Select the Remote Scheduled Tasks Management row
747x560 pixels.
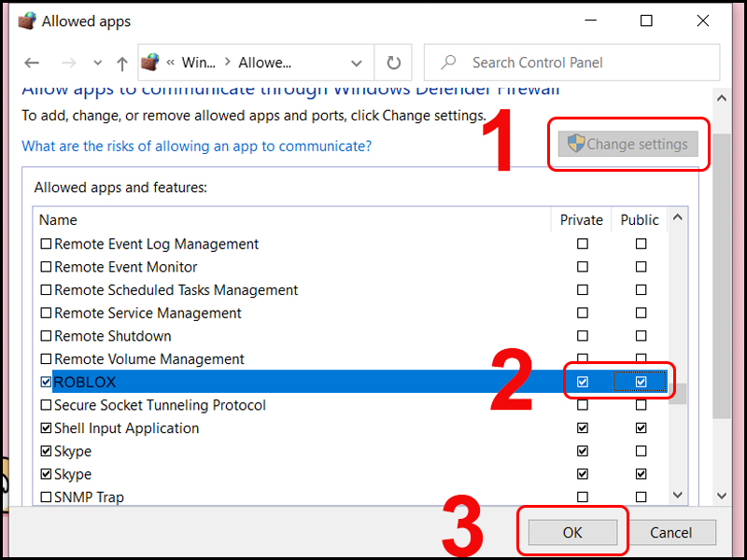[350, 290]
